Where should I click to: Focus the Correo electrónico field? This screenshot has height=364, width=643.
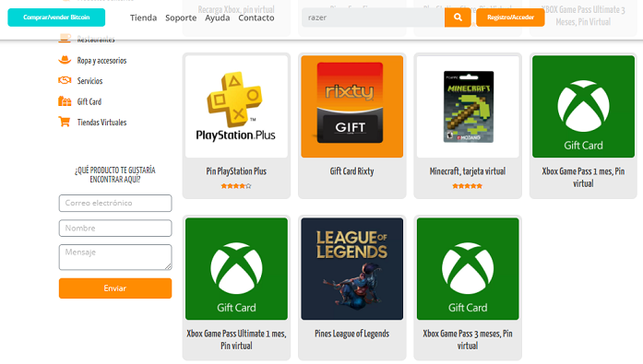pos(115,203)
